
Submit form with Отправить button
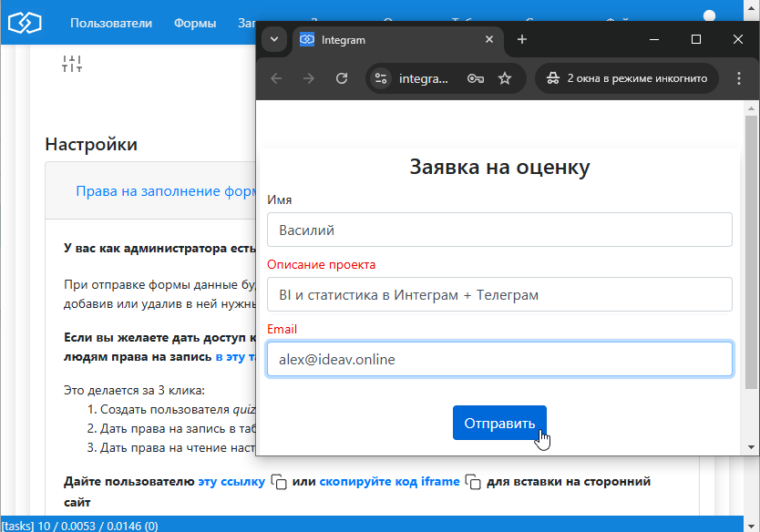tap(499, 423)
